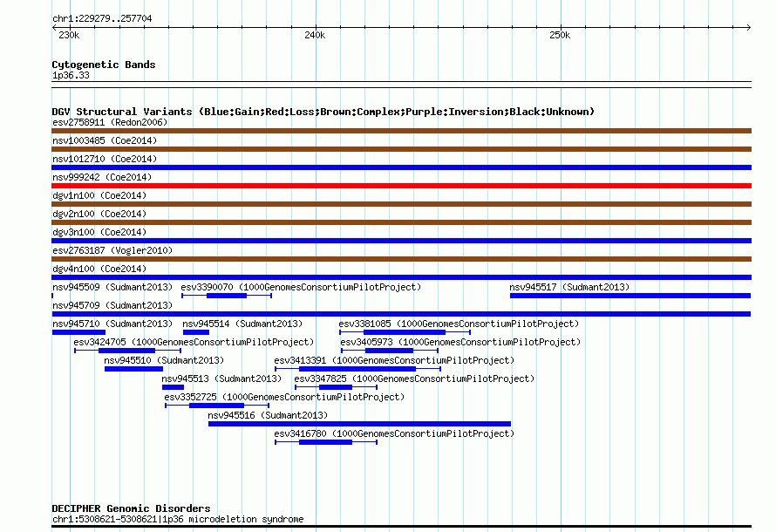The height and width of the screenshot is (532, 776).
Task: Select the nsv945514 (Sudmant2013) label
Action: point(242,324)
